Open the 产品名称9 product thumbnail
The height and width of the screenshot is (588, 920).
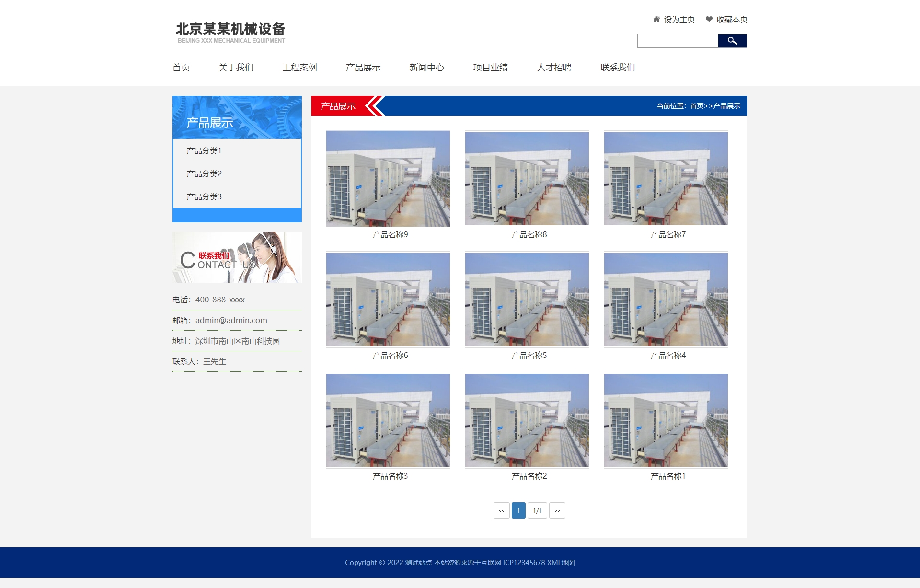click(x=388, y=178)
